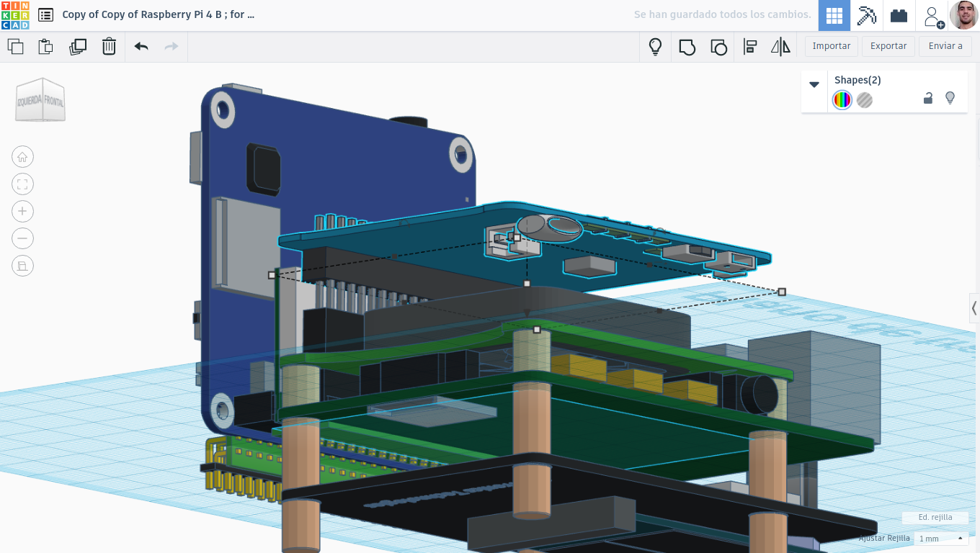The width and height of the screenshot is (980, 553).
Task: Toggle orthographic perspective view
Action: 22,266
